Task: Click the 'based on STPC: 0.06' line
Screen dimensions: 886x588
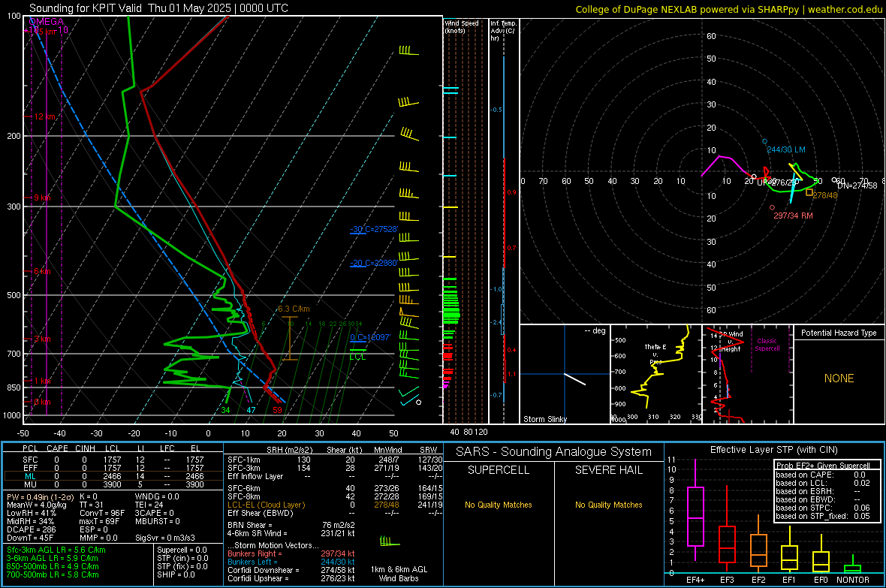Action: pos(823,508)
